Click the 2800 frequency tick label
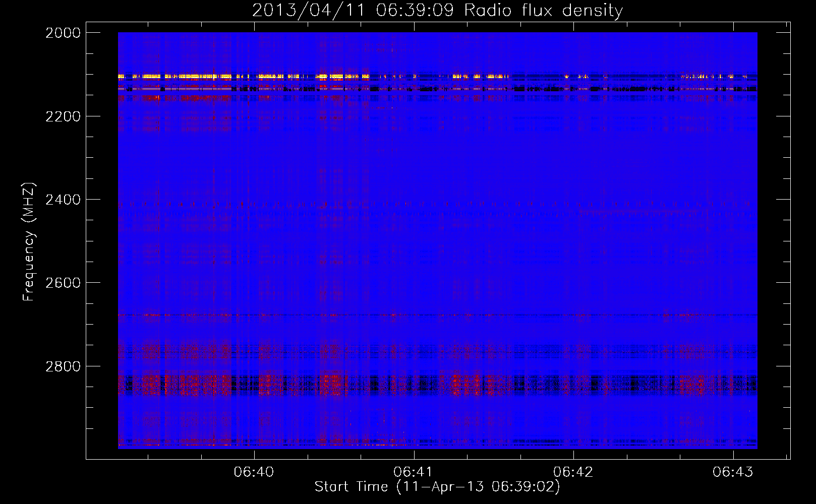 point(63,366)
